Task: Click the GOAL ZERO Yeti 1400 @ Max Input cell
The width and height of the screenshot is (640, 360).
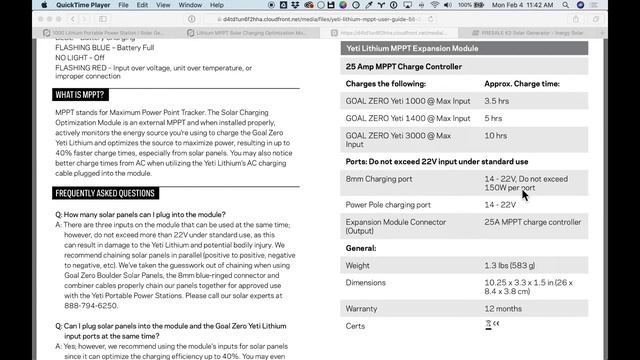Action: 408,118
